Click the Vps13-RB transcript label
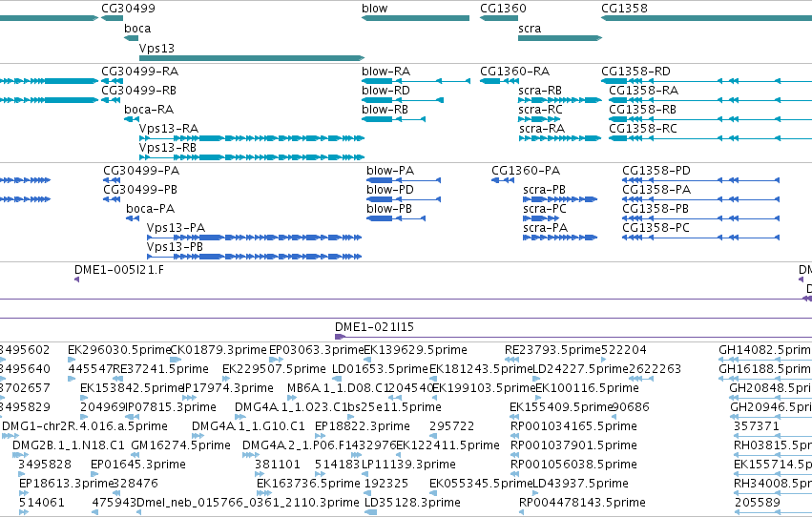The image size is (812, 517). point(168,148)
